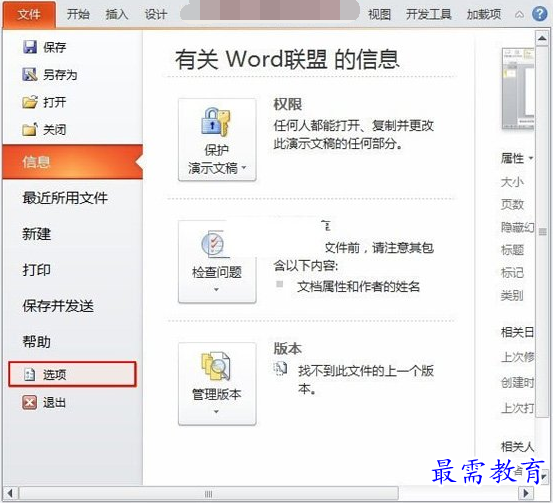Choose 新建 in the sidebar
This screenshot has height=503, width=553.
click(x=36, y=234)
